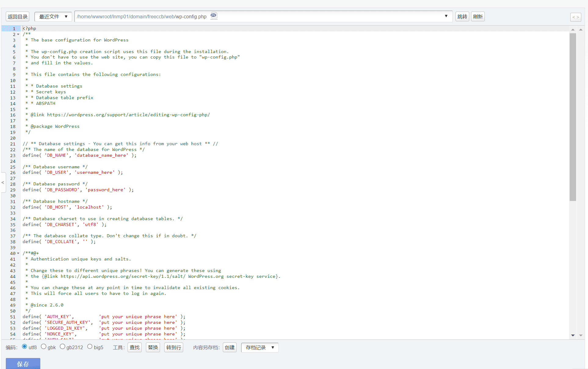Click the left sidebar collapse arrow
Screen dimensions: 588x369
(3, 182)
